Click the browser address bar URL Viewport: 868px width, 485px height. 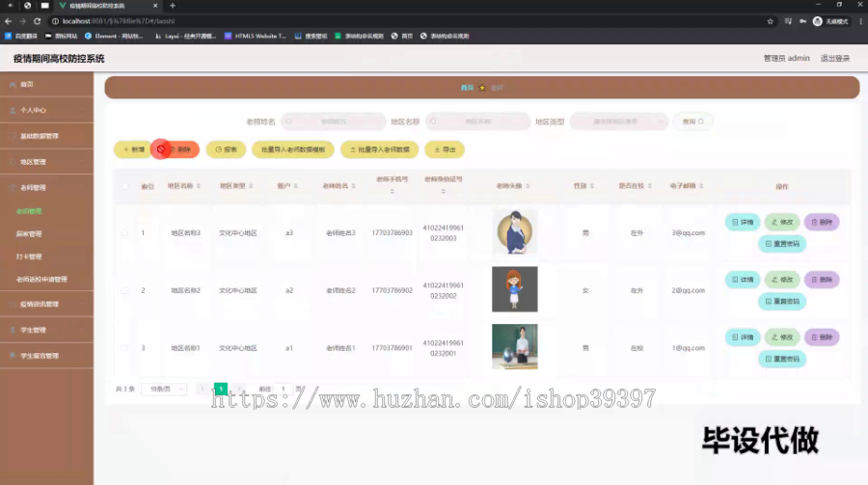[119, 21]
